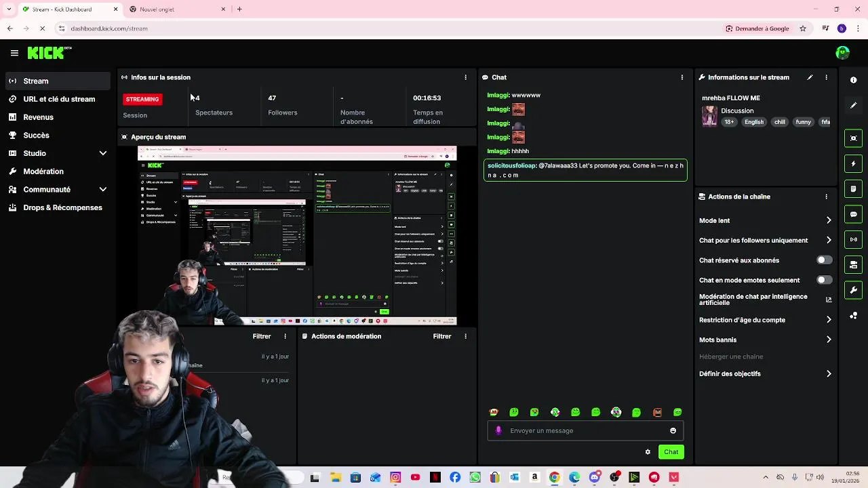Bookmark this page with the star icon
The image size is (868, 488).
(803, 28)
